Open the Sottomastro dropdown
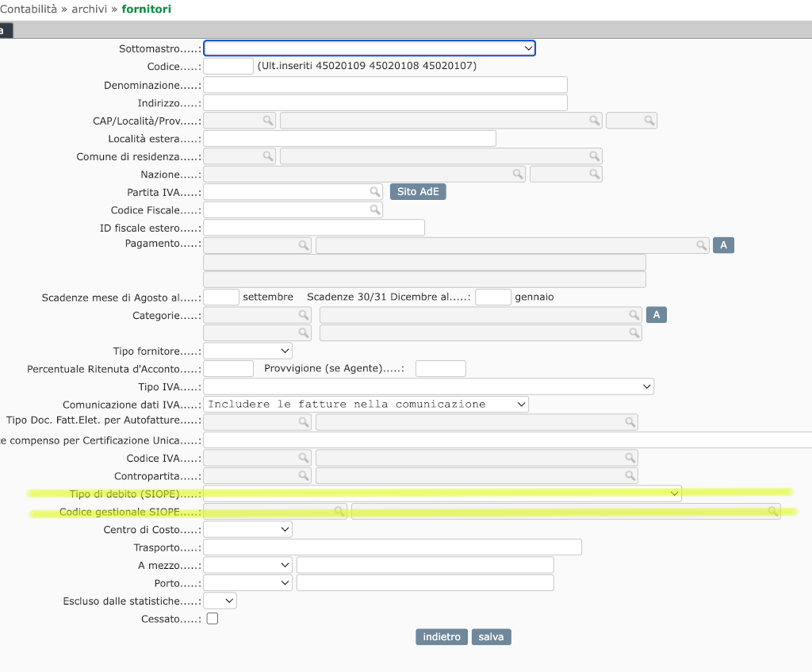This screenshot has width=812, height=672. click(x=370, y=48)
